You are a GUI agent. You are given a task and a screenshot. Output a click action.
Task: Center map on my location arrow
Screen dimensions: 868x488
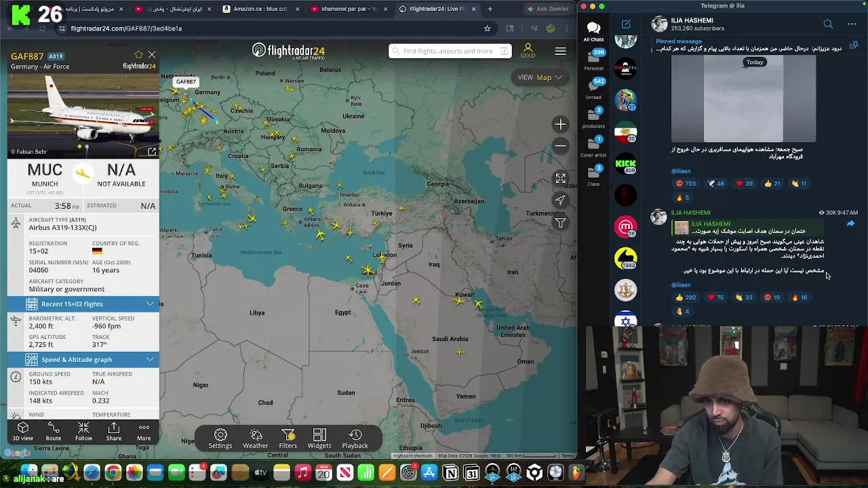[560, 200]
